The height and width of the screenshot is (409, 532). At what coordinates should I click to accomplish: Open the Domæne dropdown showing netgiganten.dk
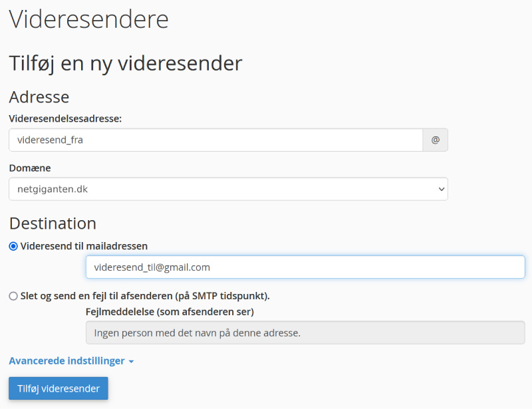pos(219,189)
